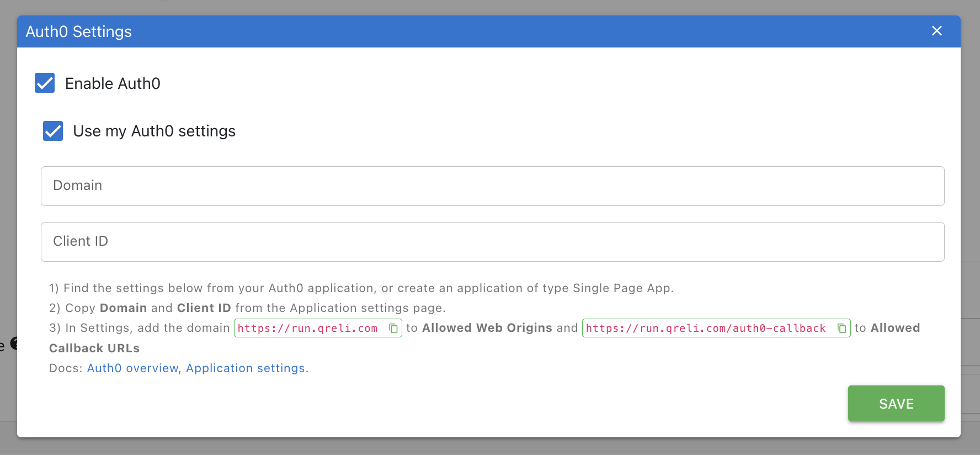
Task: Open the Application settings docs link
Action: point(246,368)
